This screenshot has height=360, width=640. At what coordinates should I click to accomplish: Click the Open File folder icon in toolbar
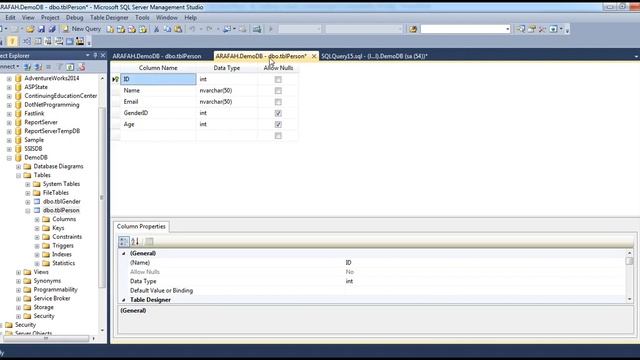[30, 29]
